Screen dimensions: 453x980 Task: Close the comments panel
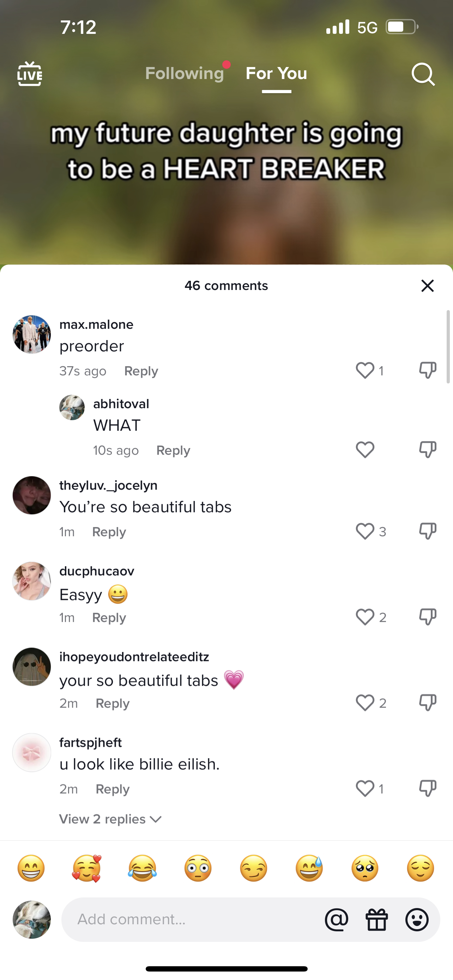[x=428, y=286]
